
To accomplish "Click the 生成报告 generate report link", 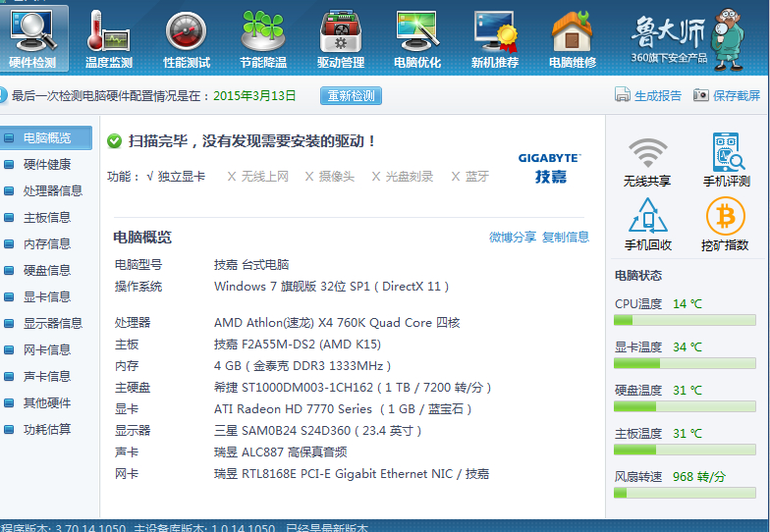I will (648, 95).
